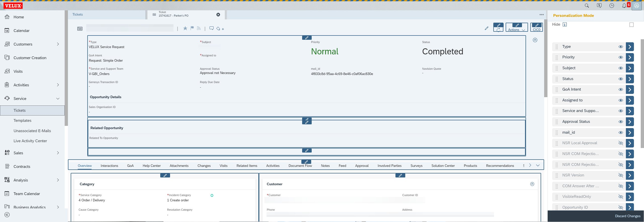Open Live Activity Center in sidebar
Image resolution: width=644 pixels, height=222 pixels.
[x=30, y=141]
